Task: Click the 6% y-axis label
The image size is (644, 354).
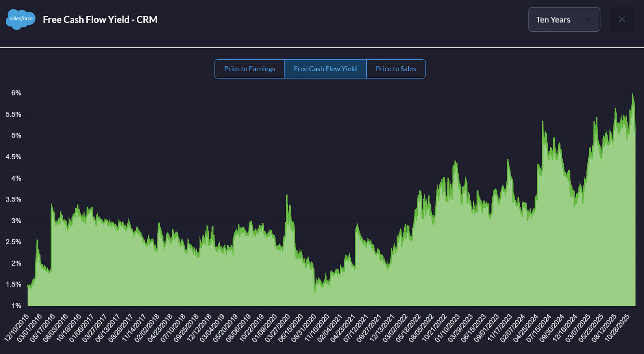Action: pyautogui.click(x=16, y=93)
